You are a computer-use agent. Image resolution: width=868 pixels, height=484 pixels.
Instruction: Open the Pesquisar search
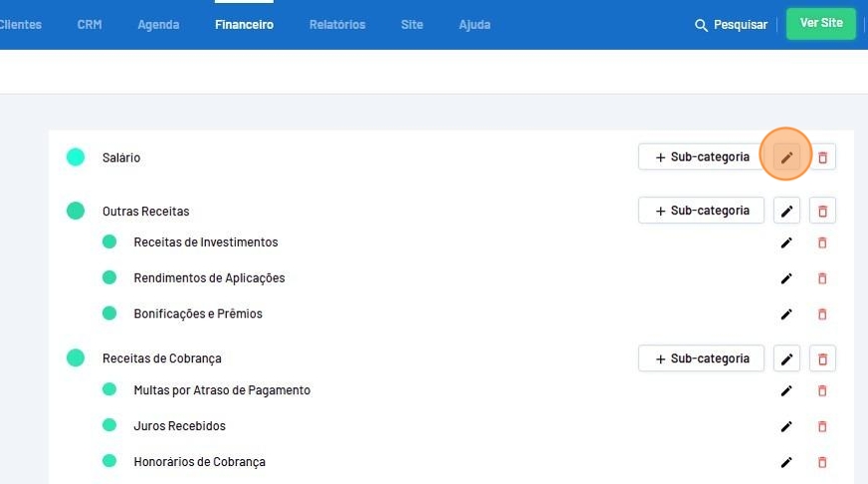tap(731, 25)
